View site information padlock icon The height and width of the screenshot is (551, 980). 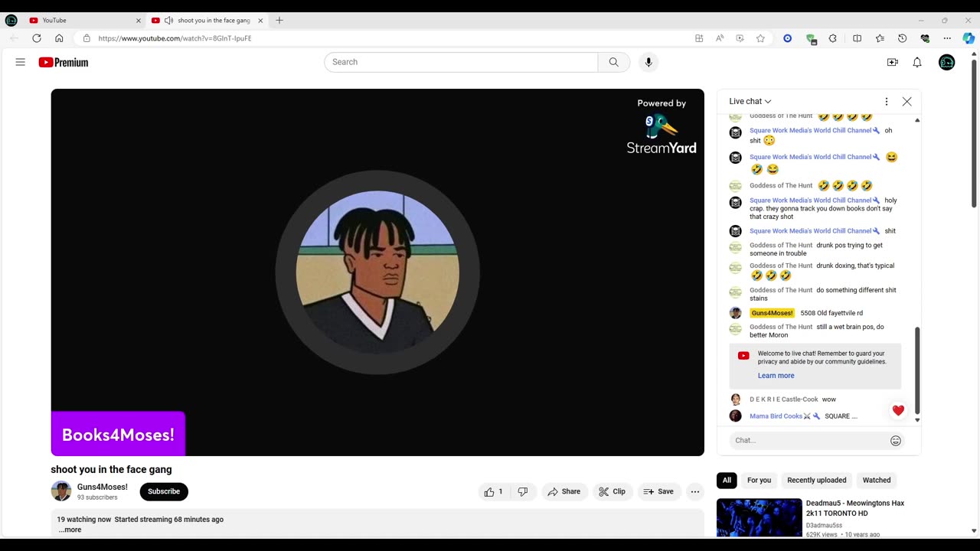(87, 38)
